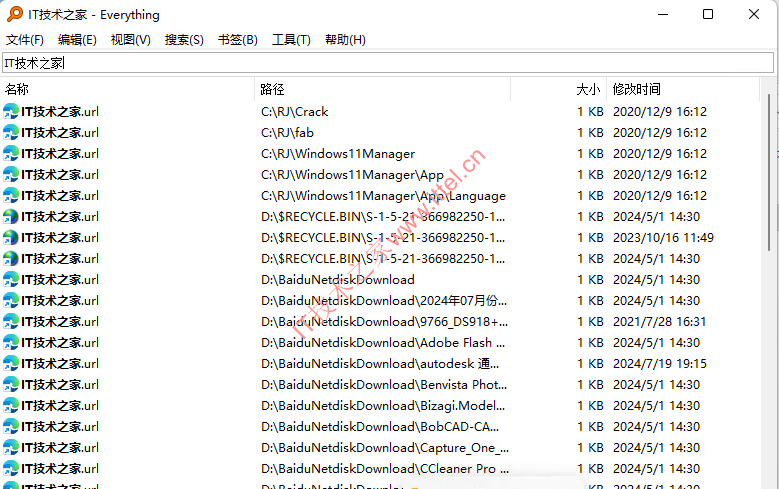The width and height of the screenshot is (779, 489).
Task: Click the date 2021/7/28 16:31
Action: [659, 322]
